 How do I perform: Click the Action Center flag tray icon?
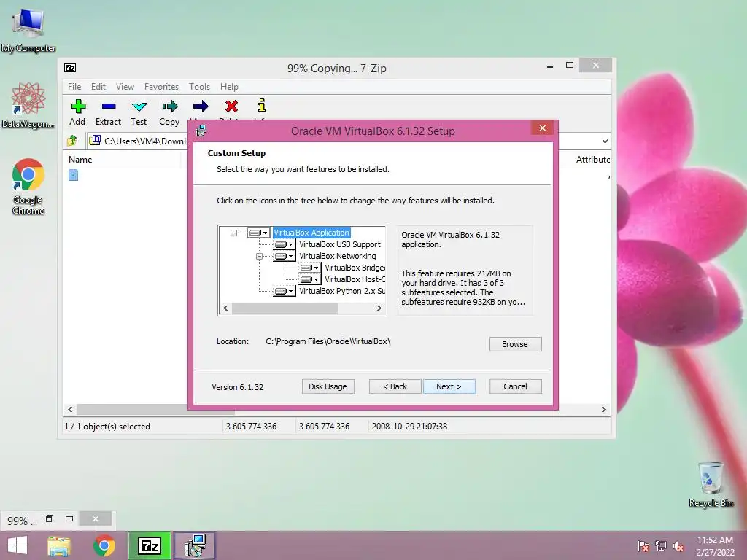643,546
